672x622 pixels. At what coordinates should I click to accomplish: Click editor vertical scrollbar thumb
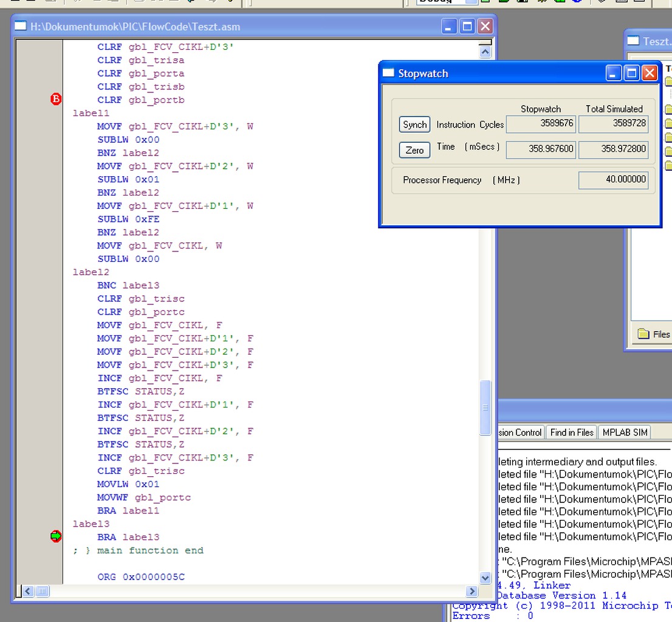485,408
